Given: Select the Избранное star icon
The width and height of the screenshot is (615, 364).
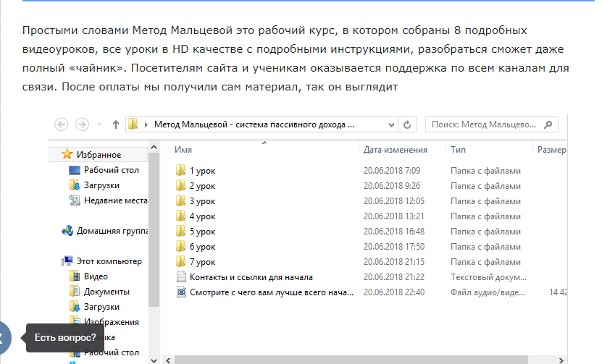Looking at the screenshot, I should coord(67,155).
